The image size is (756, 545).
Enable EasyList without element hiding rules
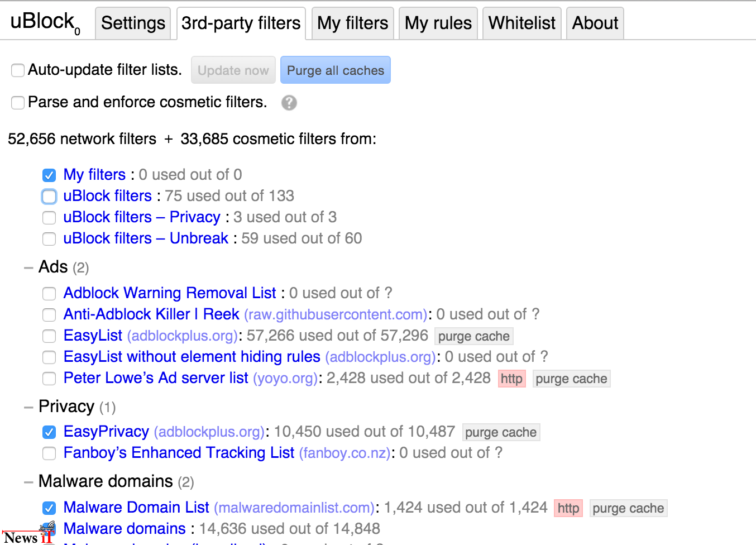pos(49,357)
